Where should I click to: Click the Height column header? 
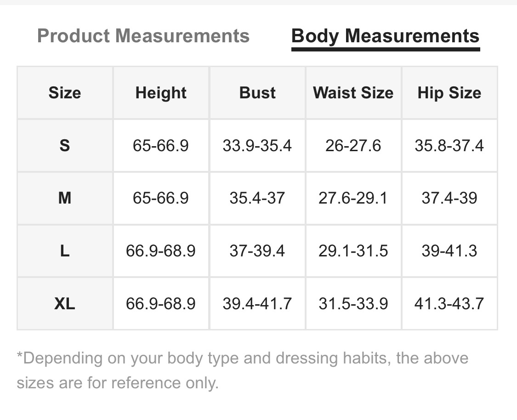point(161,93)
